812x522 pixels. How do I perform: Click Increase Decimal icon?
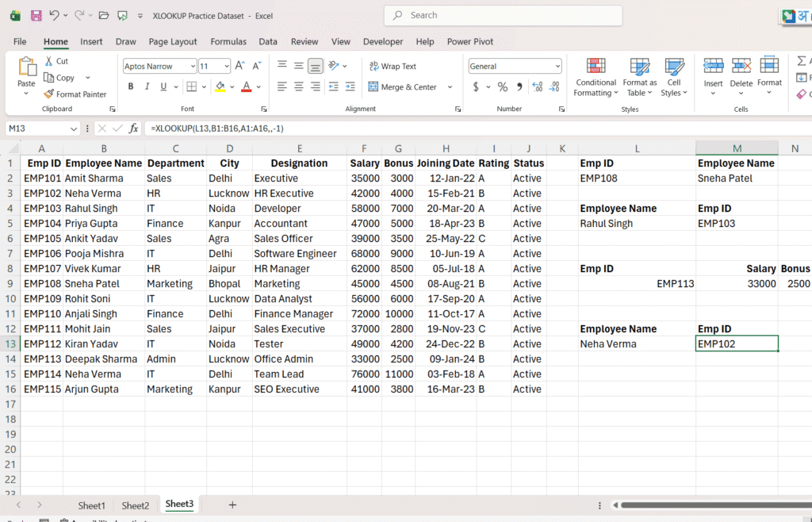click(538, 87)
